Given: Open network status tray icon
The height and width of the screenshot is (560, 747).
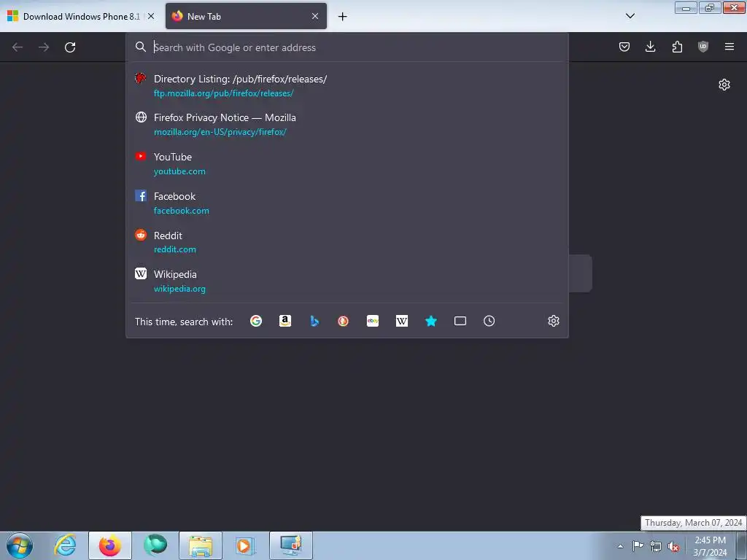Looking at the screenshot, I should pyautogui.click(x=656, y=546).
